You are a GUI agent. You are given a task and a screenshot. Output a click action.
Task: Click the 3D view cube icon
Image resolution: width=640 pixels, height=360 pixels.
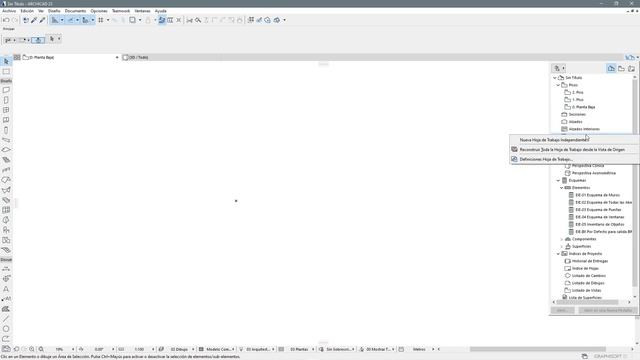click(277, 20)
